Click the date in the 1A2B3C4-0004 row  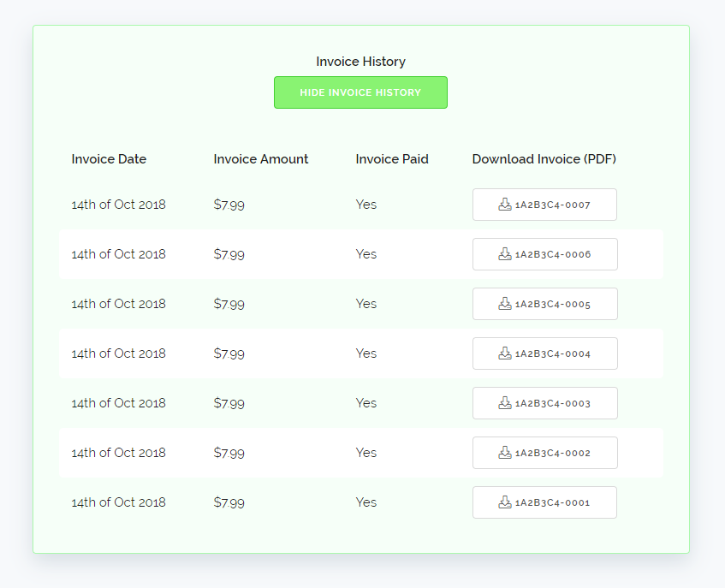coord(118,353)
